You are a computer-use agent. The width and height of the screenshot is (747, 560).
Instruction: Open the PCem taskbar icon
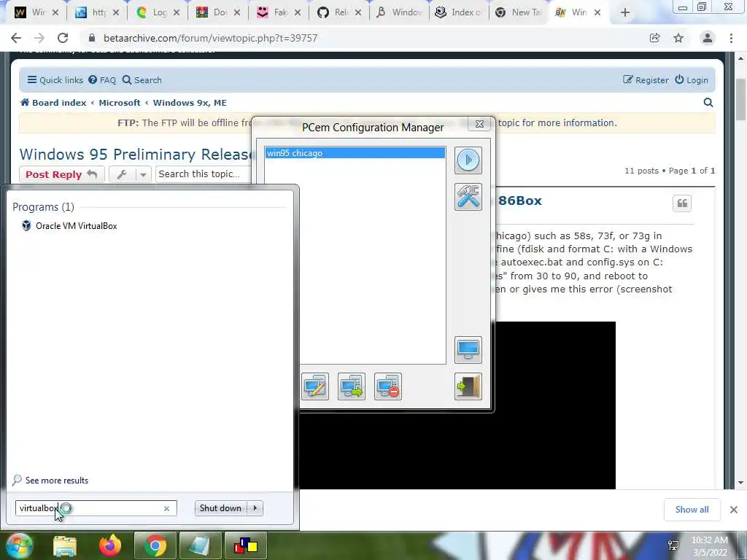coord(245,545)
